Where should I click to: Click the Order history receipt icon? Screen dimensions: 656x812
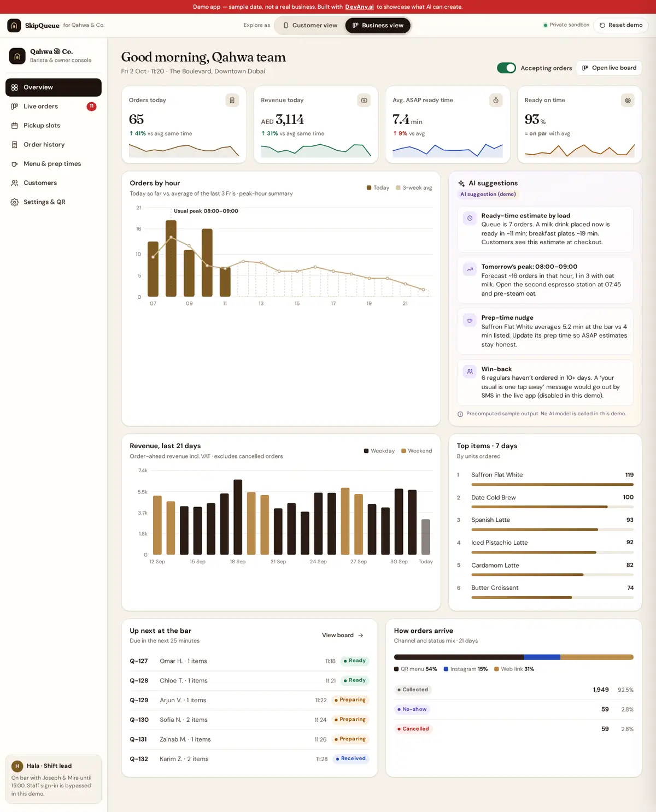click(x=15, y=145)
